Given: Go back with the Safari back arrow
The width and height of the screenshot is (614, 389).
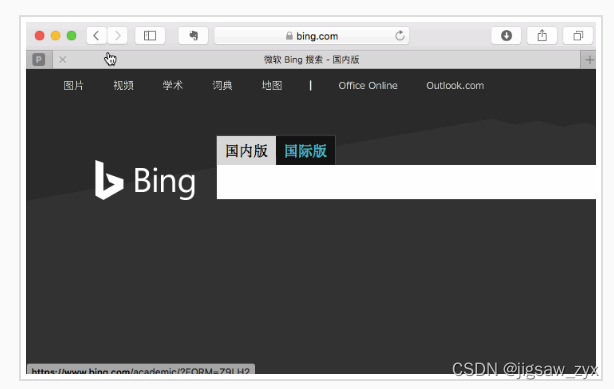Looking at the screenshot, I should click(x=96, y=36).
